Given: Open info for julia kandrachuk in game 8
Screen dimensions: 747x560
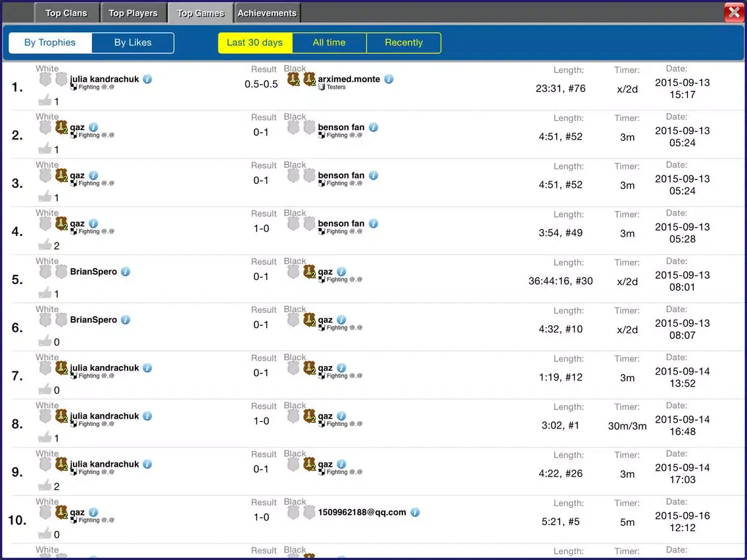Looking at the screenshot, I should tap(148, 415).
